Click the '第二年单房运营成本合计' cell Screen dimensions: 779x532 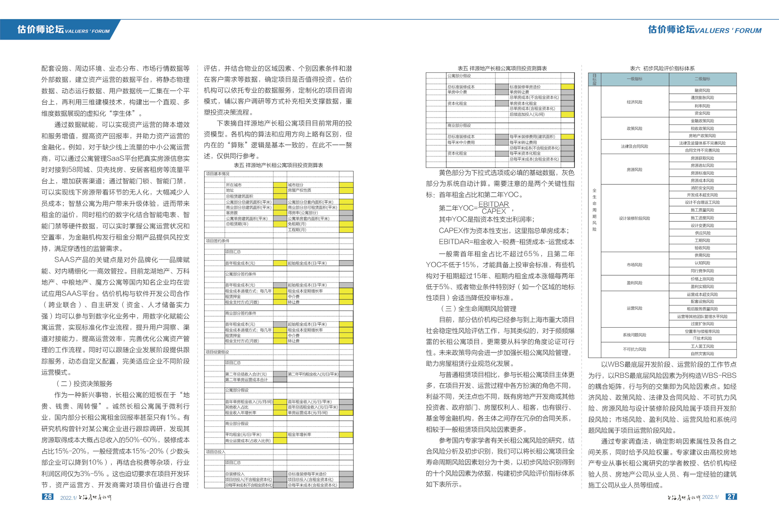click(249, 380)
